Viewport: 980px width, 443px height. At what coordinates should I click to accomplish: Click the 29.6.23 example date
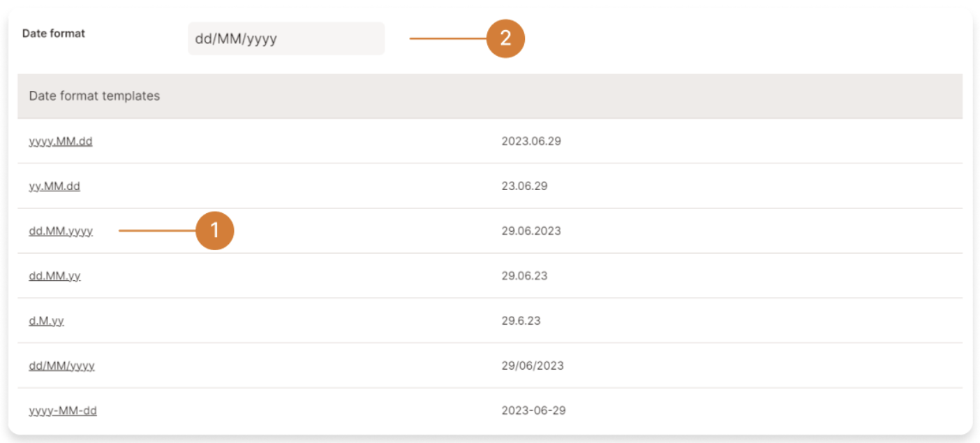[521, 321]
